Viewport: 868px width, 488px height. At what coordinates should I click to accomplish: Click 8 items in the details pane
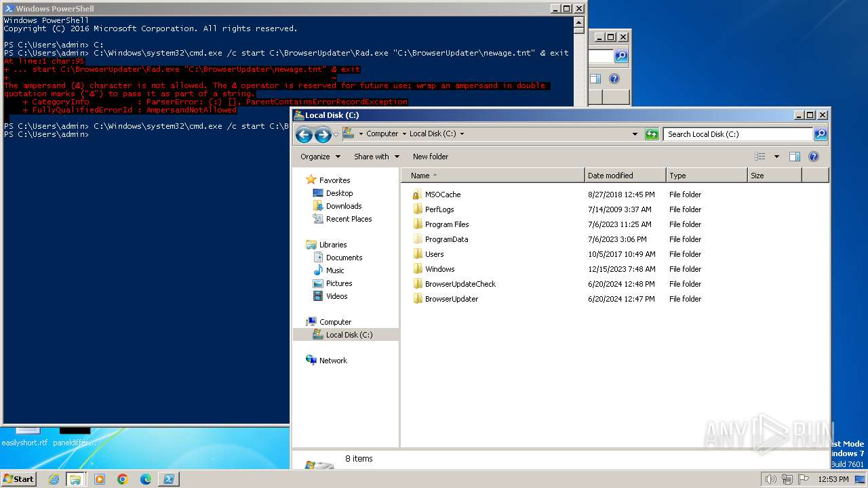click(x=359, y=459)
